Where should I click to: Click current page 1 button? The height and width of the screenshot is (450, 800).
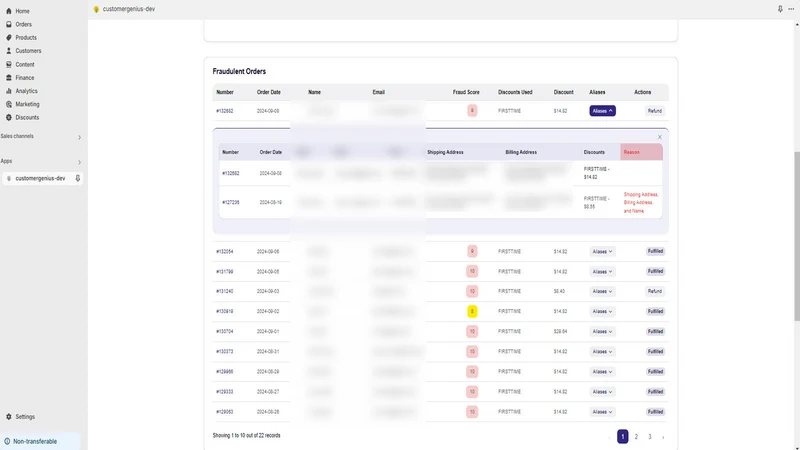click(622, 437)
